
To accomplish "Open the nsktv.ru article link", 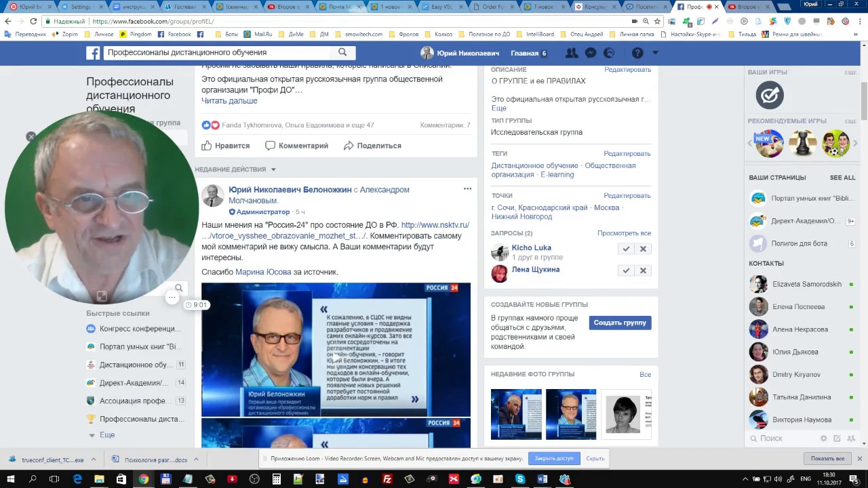I will (x=335, y=230).
